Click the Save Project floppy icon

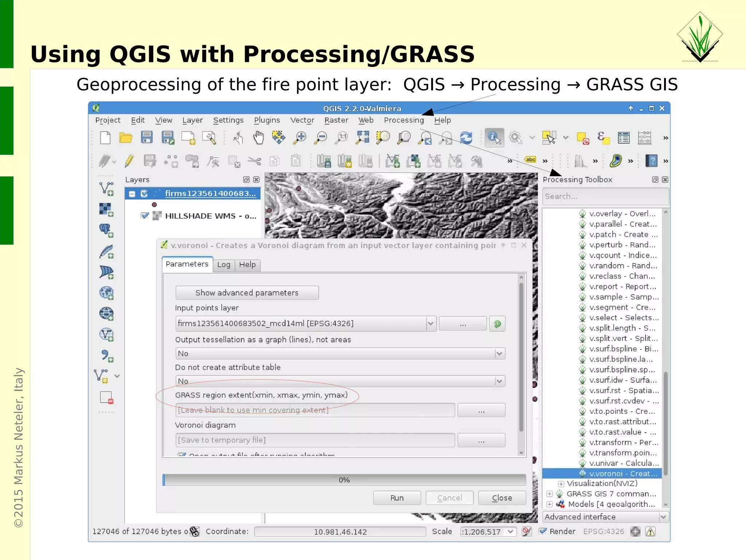click(x=147, y=138)
